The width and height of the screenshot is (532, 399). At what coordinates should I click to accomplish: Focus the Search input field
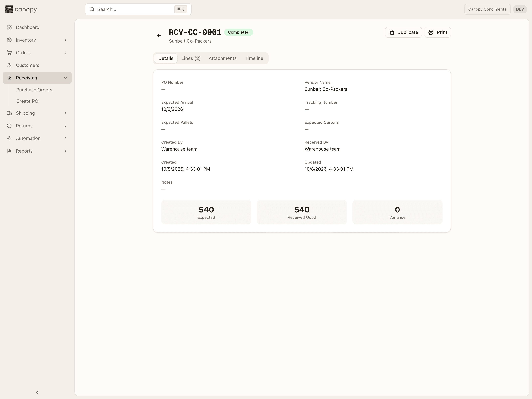click(x=138, y=9)
